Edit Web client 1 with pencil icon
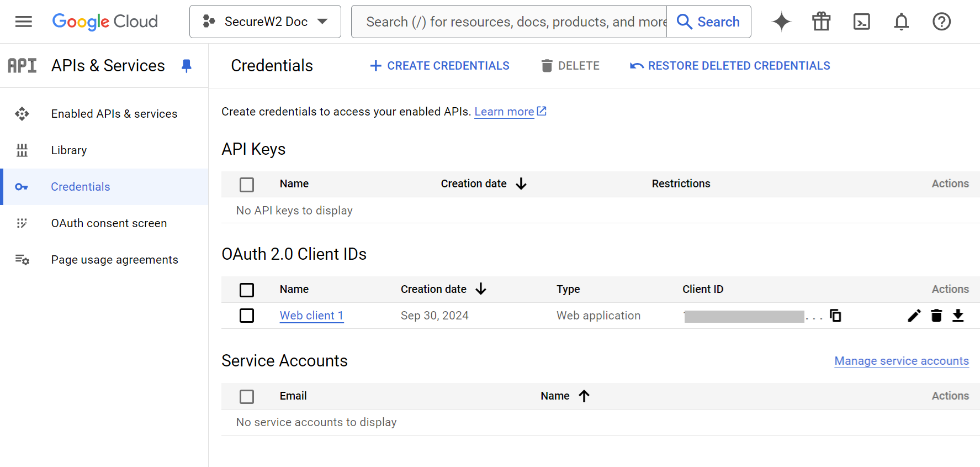The height and width of the screenshot is (467, 980). pyautogui.click(x=914, y=316)
